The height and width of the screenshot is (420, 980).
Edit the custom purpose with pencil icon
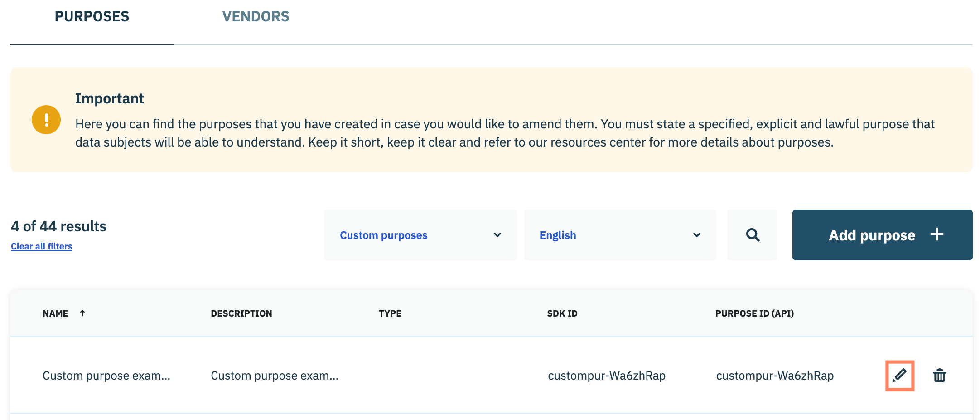pyautogui.click(x=899, y=376)
